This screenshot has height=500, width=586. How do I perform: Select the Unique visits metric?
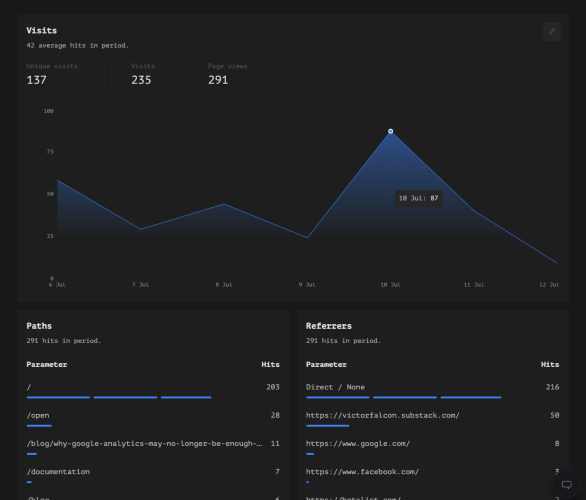click(52, 74)
